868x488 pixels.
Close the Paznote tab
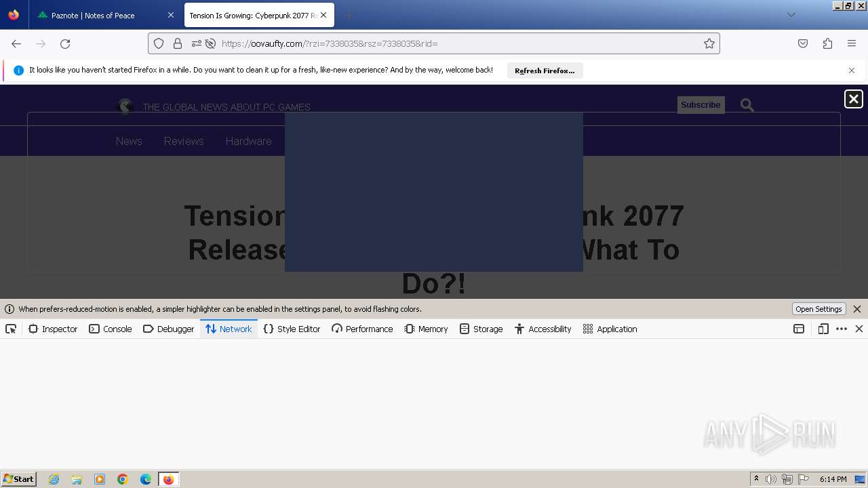point(170,15)
